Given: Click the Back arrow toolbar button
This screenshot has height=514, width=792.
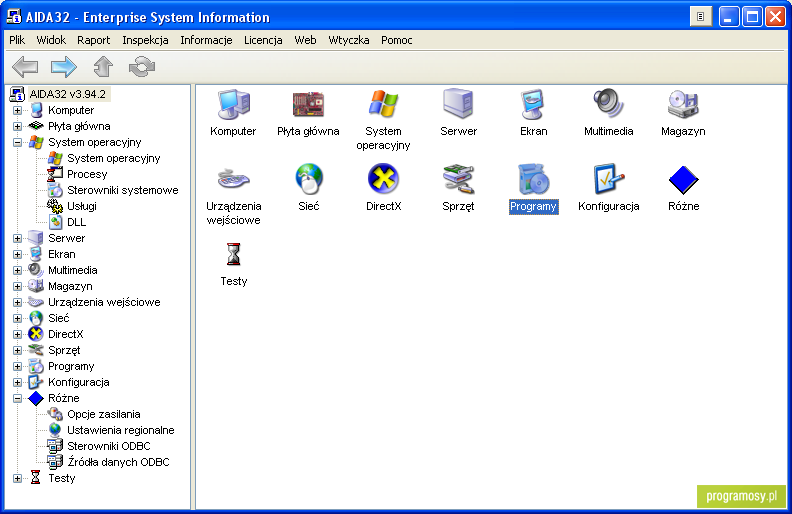Looking at the screenshot, I should click(25, 67).
